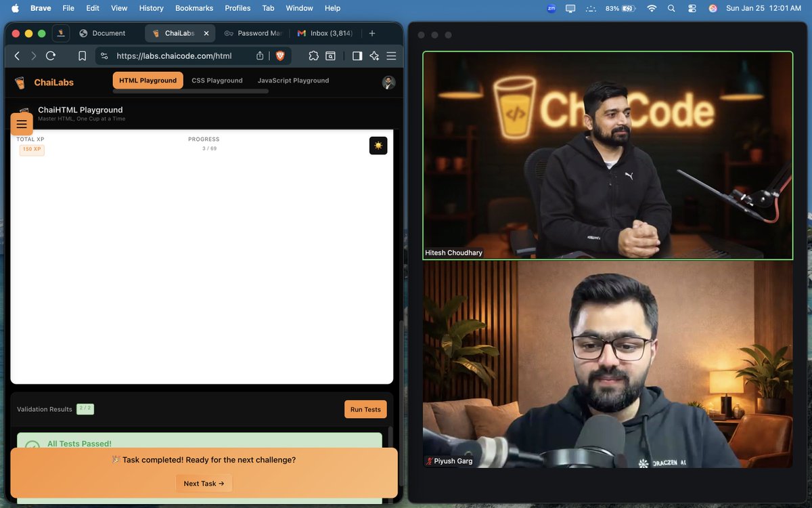Viewport: 812px width, 508px height.
Task: Open the Window menu
Action: (299, 8)
